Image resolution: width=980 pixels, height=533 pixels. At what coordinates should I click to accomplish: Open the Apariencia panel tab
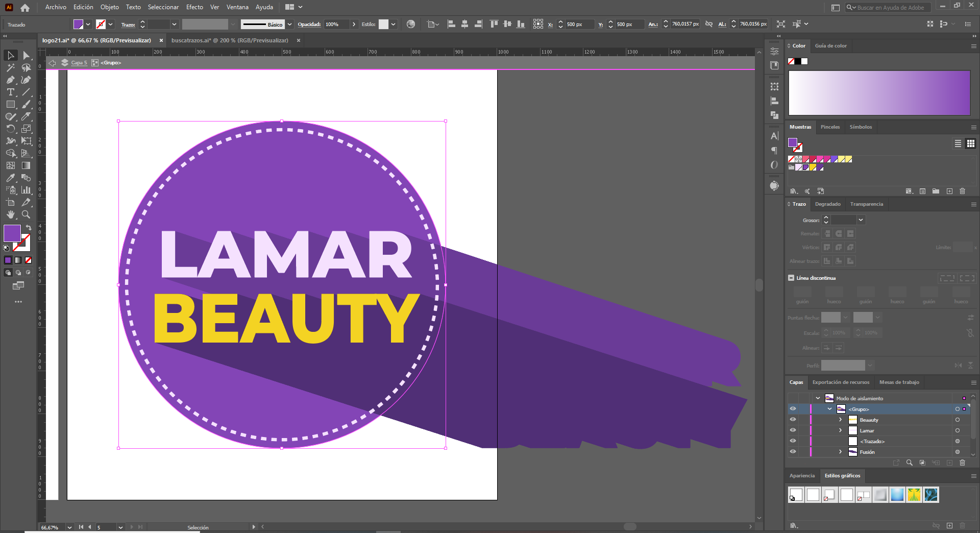[802, 476]
